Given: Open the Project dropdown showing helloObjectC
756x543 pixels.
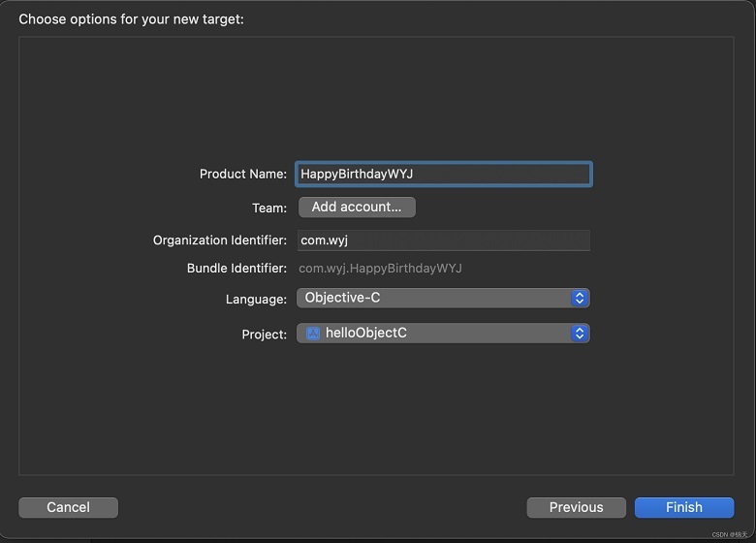Looking at the screenshot, I should 443,334.
